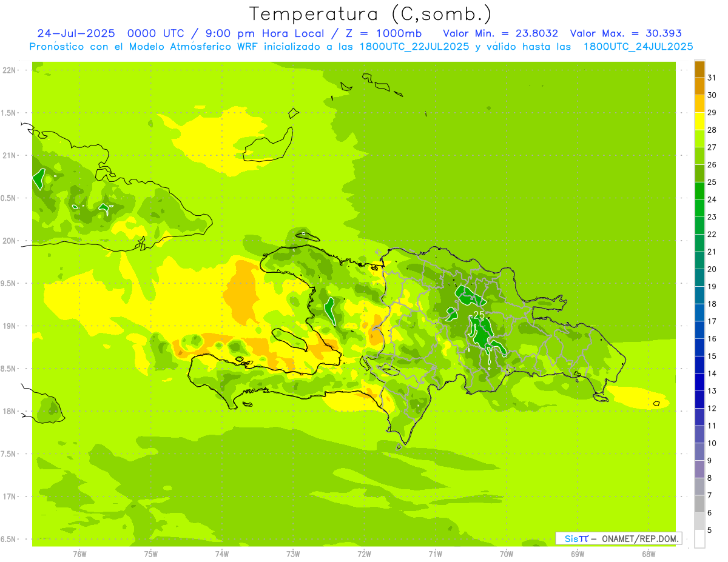Click the blue swatch between 13 and 14
The height and width of the screenshot is (562, 728).
point(699,383)
